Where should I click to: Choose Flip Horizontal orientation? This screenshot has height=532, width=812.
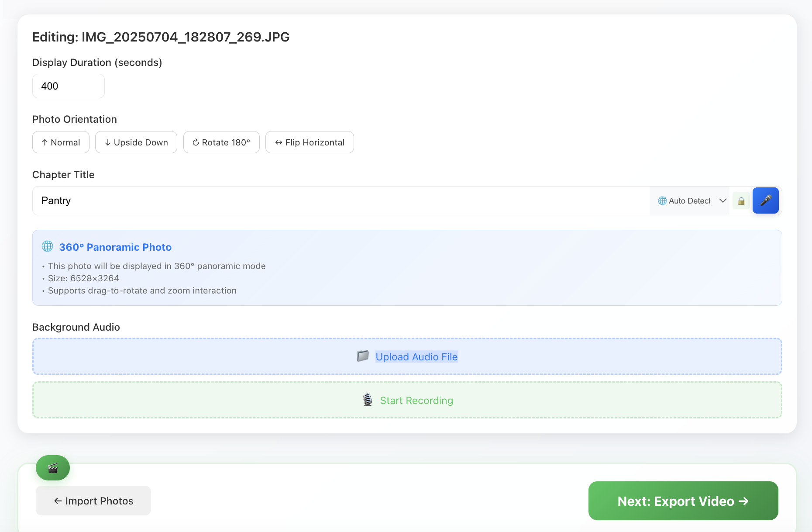click(310, 142)
